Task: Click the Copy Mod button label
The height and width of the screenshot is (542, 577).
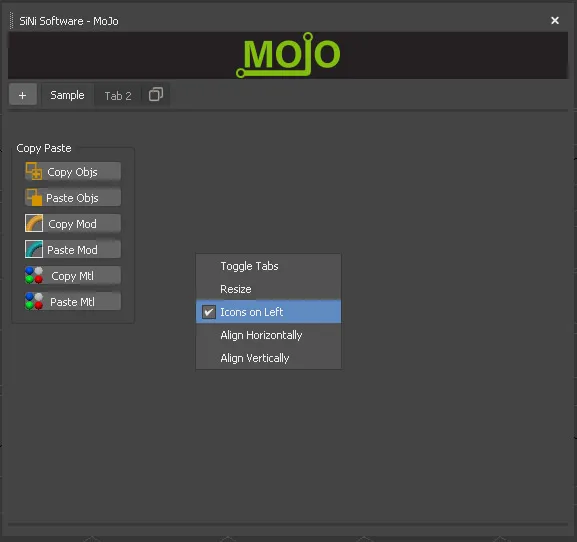Action: click(x=72, y=224)
